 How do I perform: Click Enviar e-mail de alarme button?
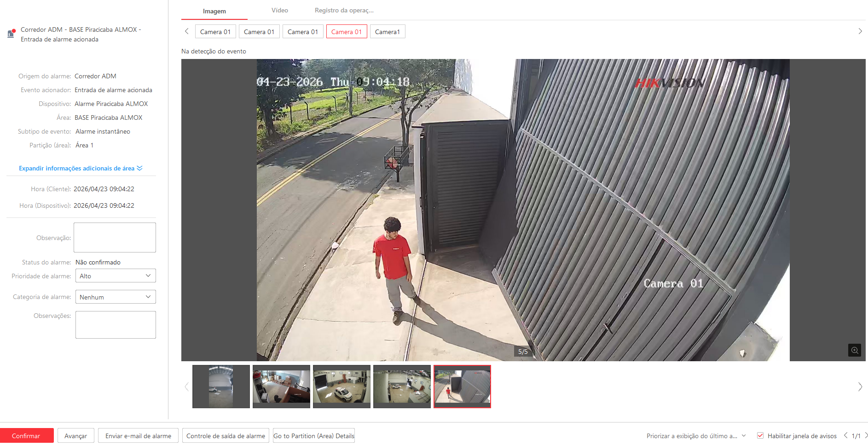[138, 436]
